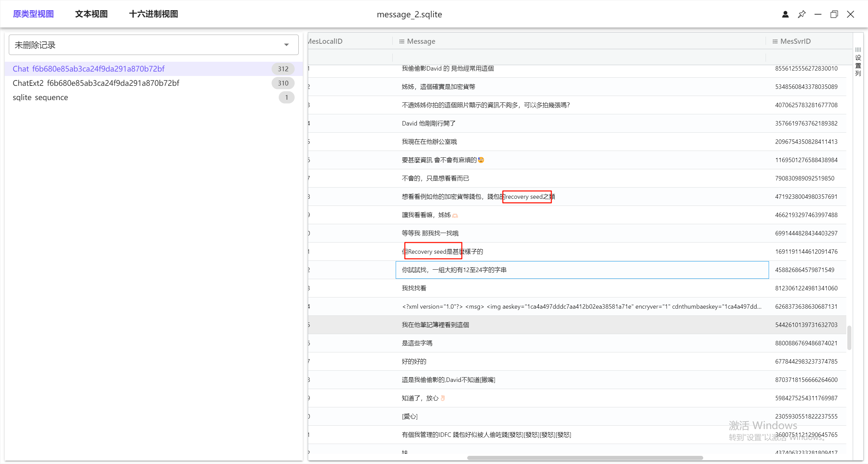Click the horizontal scrollbar thumb

coord(585,458)
